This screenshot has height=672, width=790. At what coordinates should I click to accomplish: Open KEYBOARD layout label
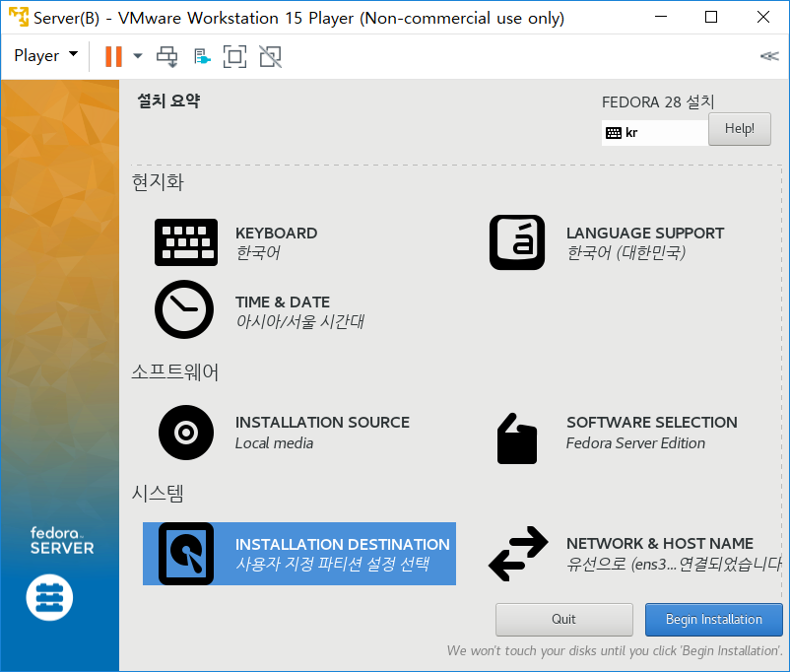point(276,233)
